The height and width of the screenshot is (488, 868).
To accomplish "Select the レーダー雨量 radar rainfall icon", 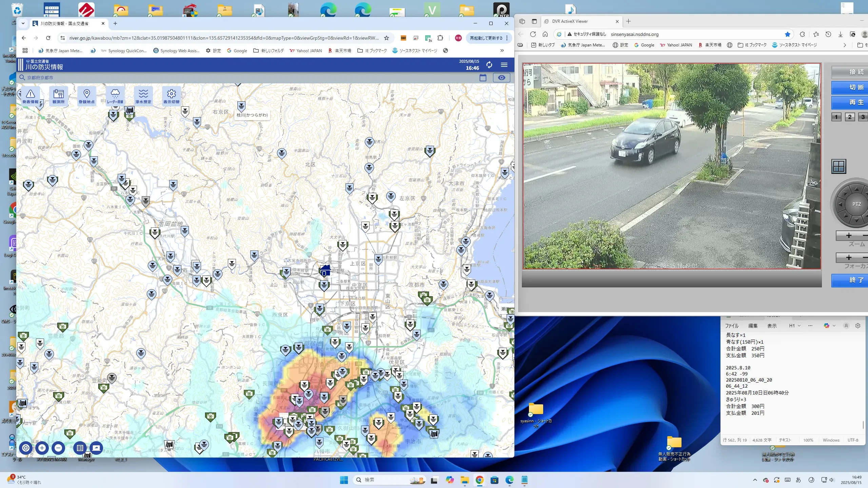I will [x=115, y=96].
